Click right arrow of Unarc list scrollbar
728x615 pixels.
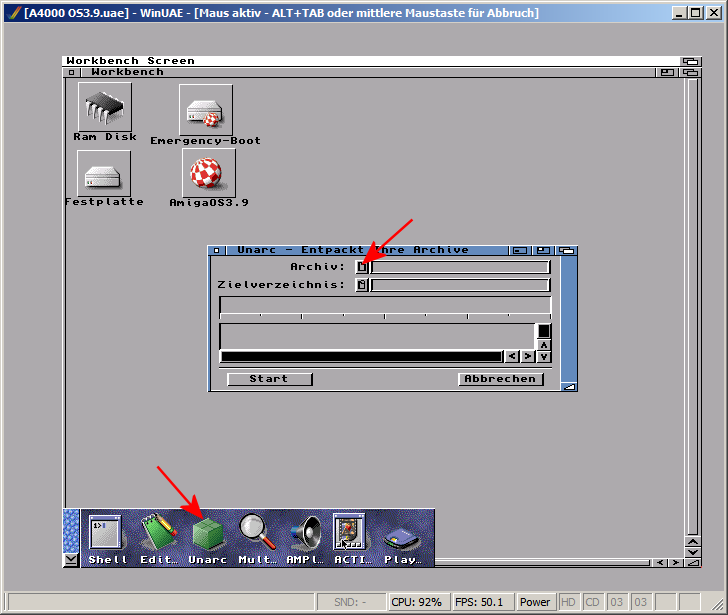tap(527, 356)
